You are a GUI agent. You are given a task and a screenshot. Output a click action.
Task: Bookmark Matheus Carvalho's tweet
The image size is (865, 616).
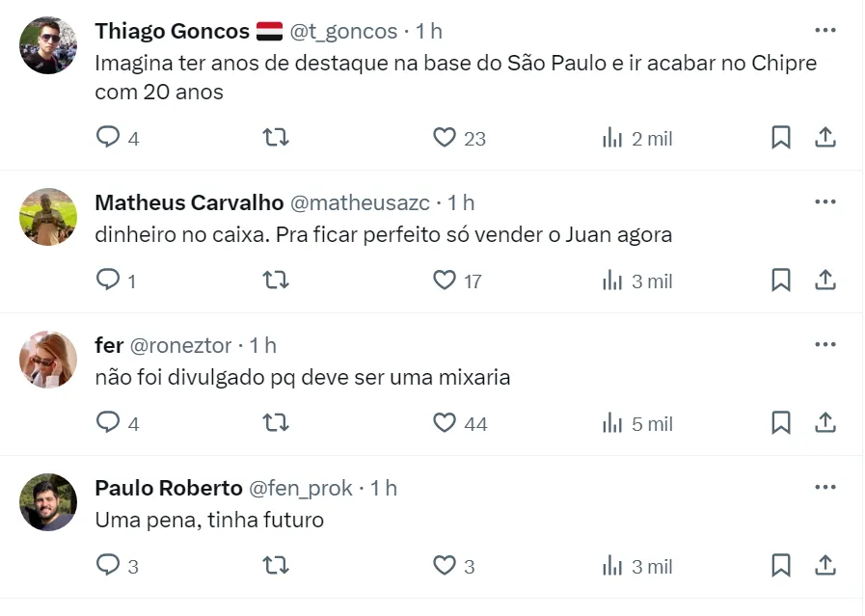point(781,281)
